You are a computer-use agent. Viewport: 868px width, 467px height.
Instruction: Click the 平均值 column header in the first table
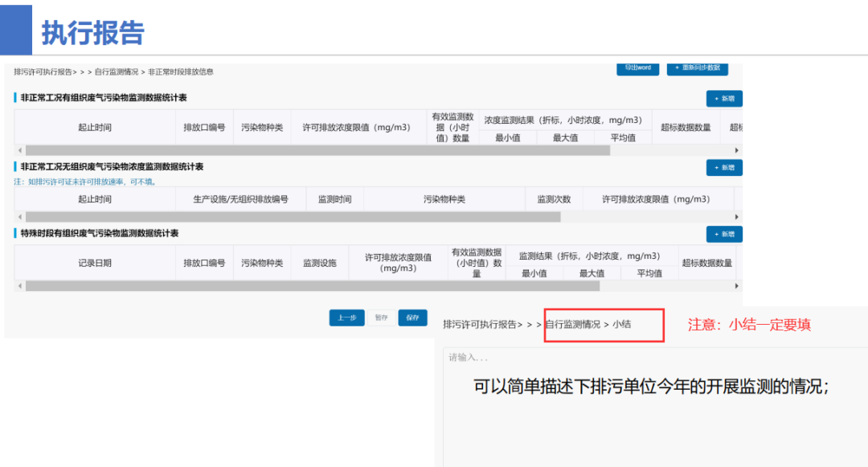pyautogui.click(x=624, y=136)
